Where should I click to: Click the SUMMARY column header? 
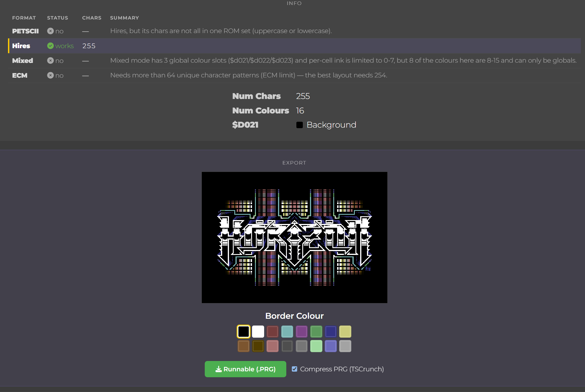[x=124, y=18]
